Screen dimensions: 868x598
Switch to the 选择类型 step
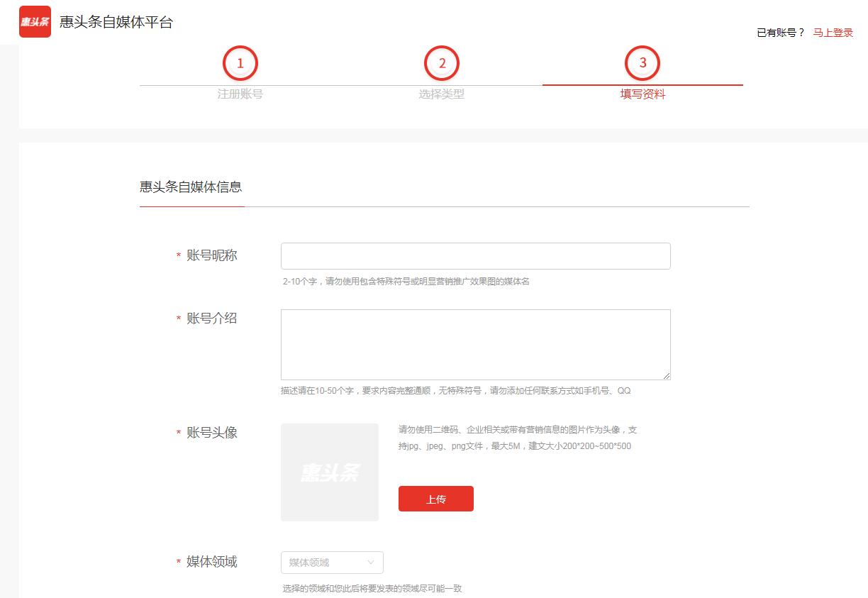(x=442, y=94)
